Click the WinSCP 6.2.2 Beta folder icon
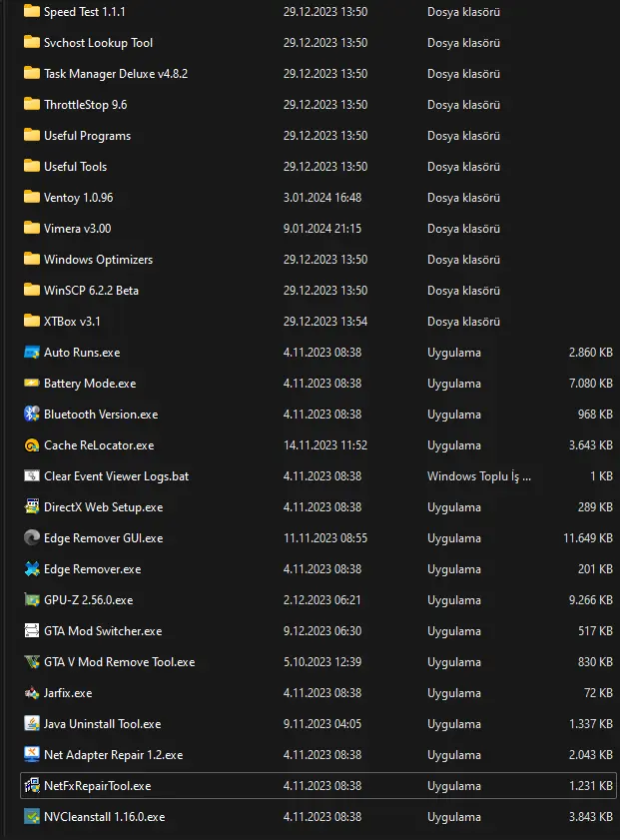The image size is (620, 840). tap(32, 290)
